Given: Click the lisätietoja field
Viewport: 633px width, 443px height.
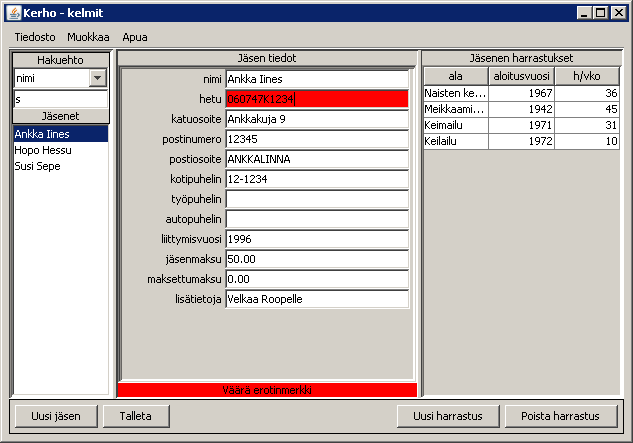Looking at the screenshot, I should point(317,299).
